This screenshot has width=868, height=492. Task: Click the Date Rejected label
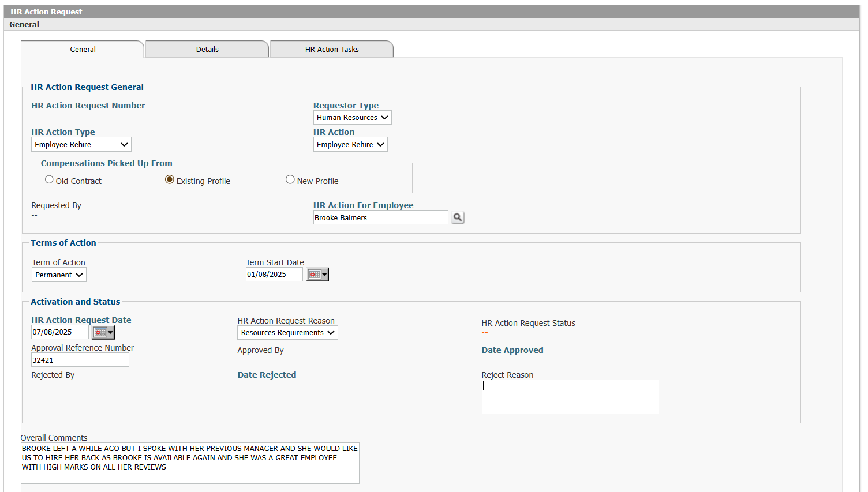(267, 375)
